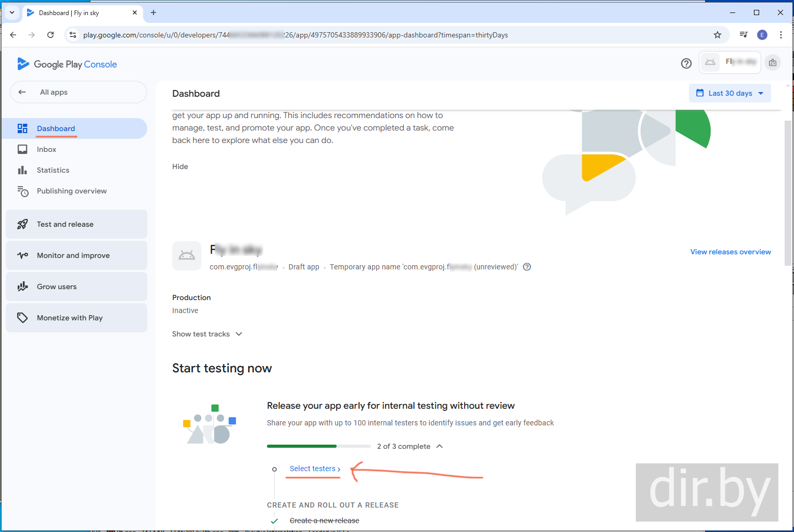Image resolution: width=794 pixels, height=532 pixels.
Task: Click the browser forward arrow
Action: tap(32, 35)
